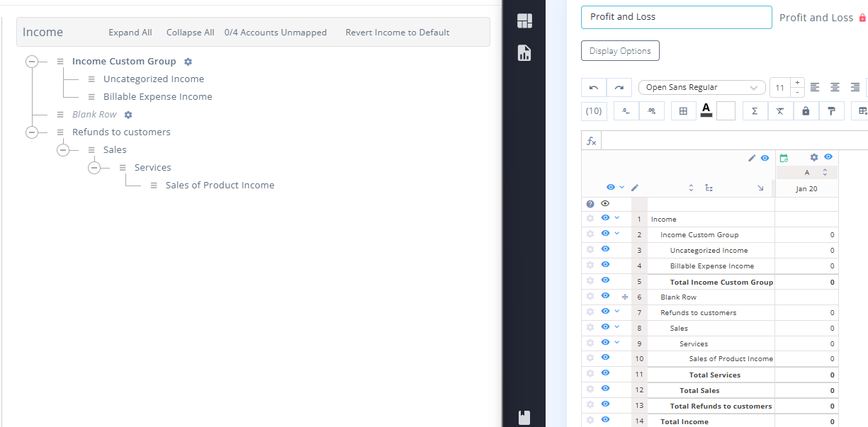The width and height of the screenshot is (868, 427).
Task: Collapse the Refunds to customers tree node
Action: coord(32,132)
